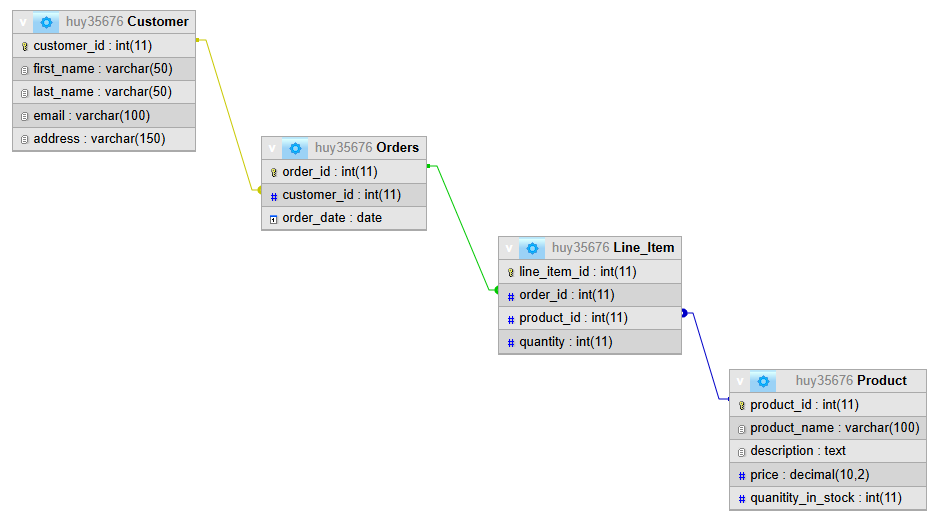Click the primary key icon beside customer_id in Customer
Screen dimensions: 942x525
click(25, 46)
